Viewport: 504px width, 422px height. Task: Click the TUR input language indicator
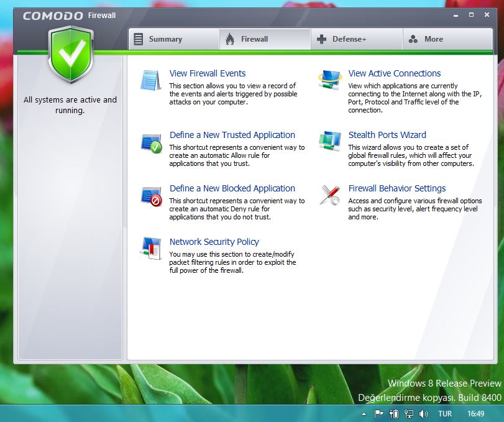click(445, 414)
